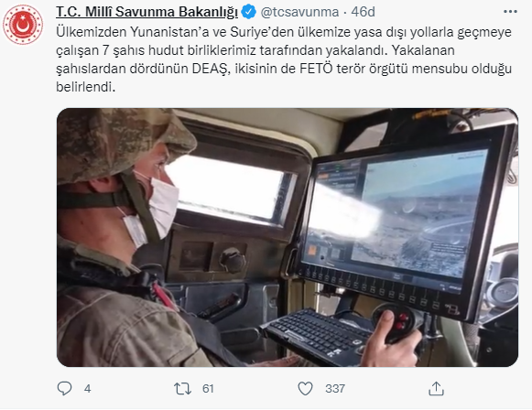Click the ministry's round profile avatar
The height and width of the screenshot is (410, 532).
(x=23, y=25)
